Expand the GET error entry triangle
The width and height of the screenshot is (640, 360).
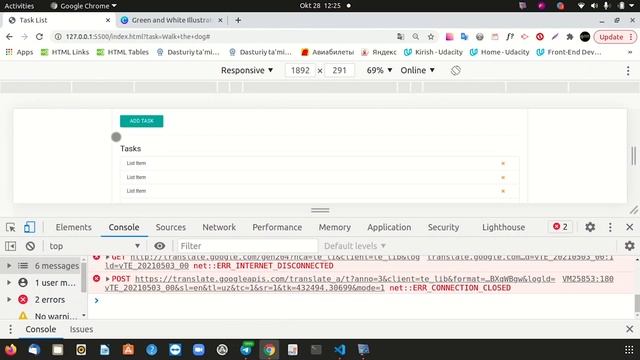tap(107, 257)
